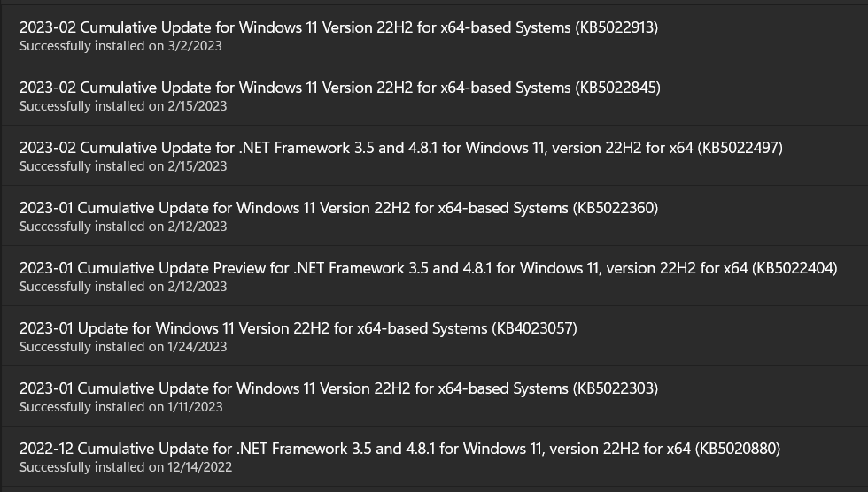Click install date under the KB5022845 update

point(123,106)
